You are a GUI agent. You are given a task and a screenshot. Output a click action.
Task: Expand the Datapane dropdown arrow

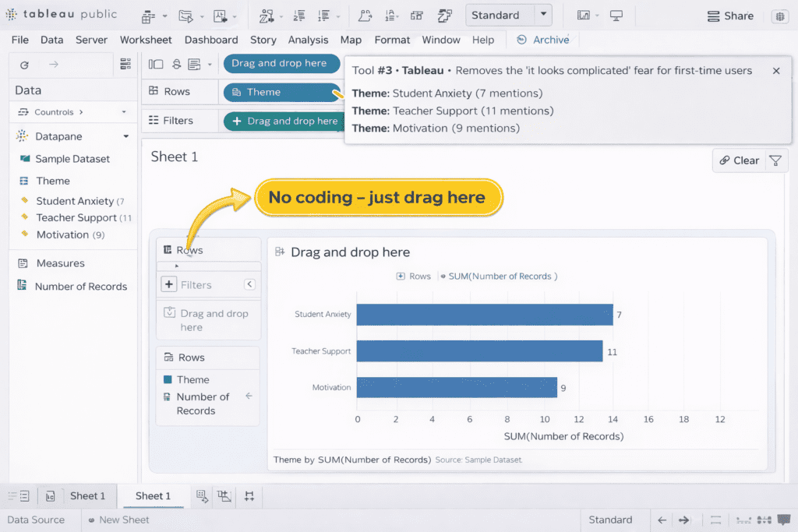pyautogui.click(x=125, y=136)
